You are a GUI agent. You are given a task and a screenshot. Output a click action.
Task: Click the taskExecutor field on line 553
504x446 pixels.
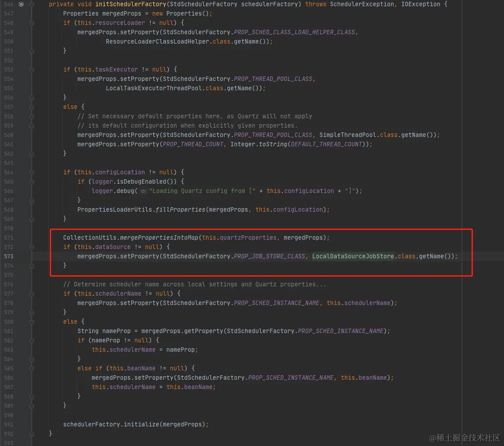(x=117, y=69)
